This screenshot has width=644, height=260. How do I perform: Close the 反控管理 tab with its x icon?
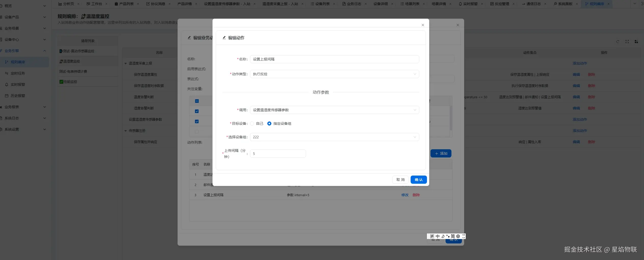click(x=514, y=4)
